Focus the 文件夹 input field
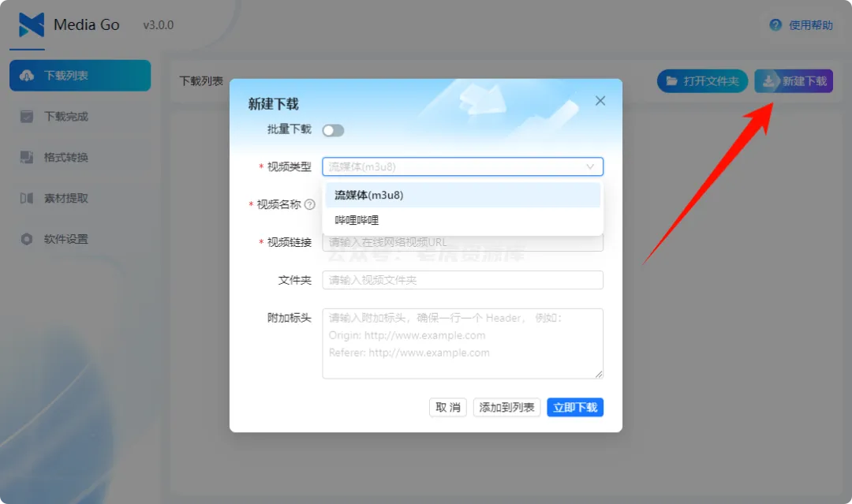The image size is (852, 504). [462, 280]
